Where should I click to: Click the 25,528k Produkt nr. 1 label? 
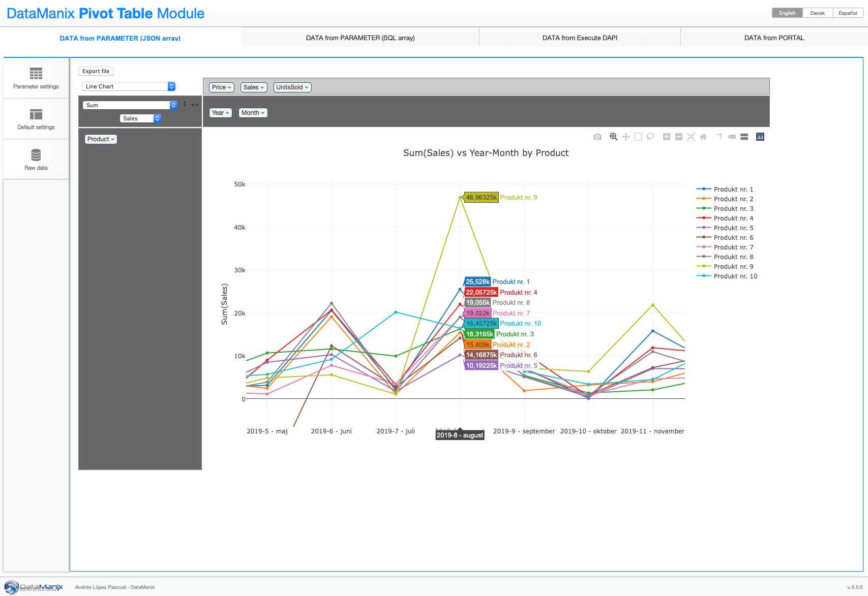497,281
